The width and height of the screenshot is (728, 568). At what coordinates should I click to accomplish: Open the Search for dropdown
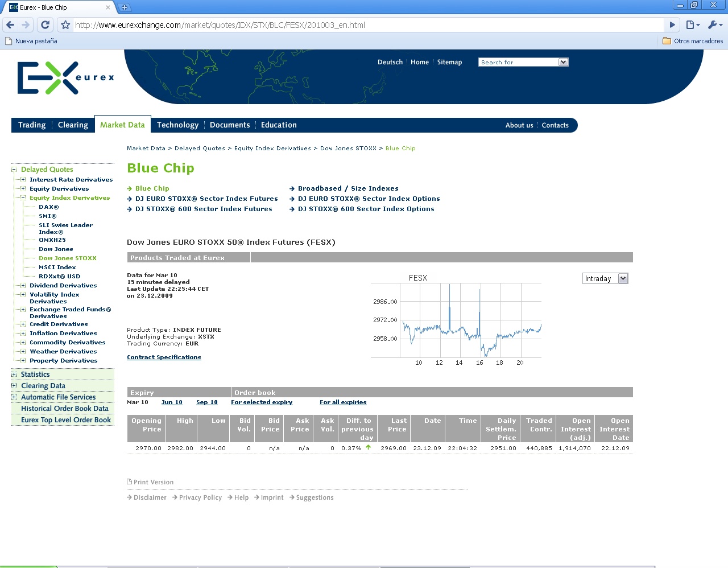coord(563,62)
